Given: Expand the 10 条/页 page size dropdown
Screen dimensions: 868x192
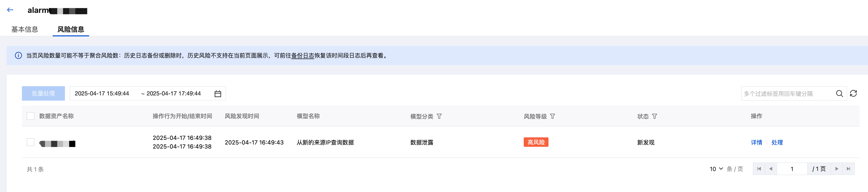Looking at the screenshot, I should pyautogui.click(x=716, y=169).
